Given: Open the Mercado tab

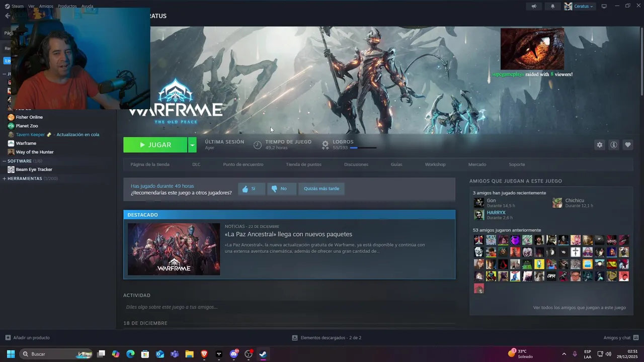Looking at the screenshot, I should (477, 164).
